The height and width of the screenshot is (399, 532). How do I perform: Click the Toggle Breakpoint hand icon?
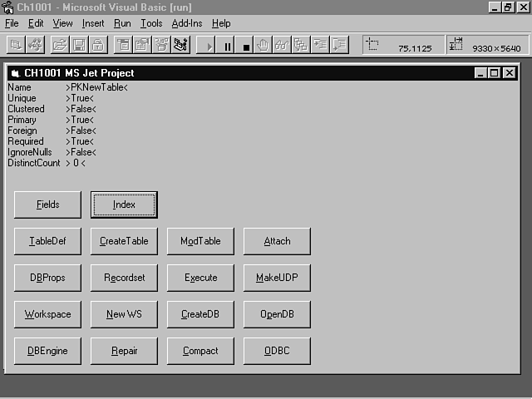(x=264, y=45)
